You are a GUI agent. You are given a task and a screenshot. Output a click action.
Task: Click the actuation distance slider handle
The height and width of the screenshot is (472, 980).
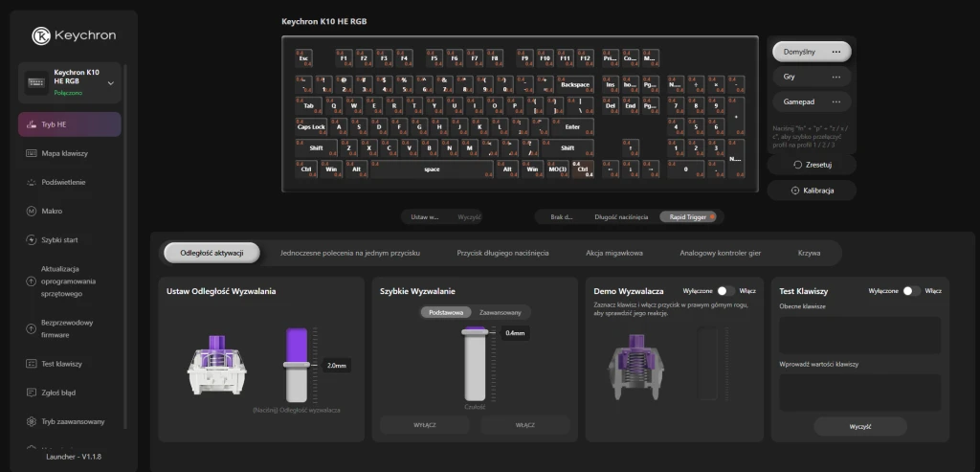(x=296, y=365)
